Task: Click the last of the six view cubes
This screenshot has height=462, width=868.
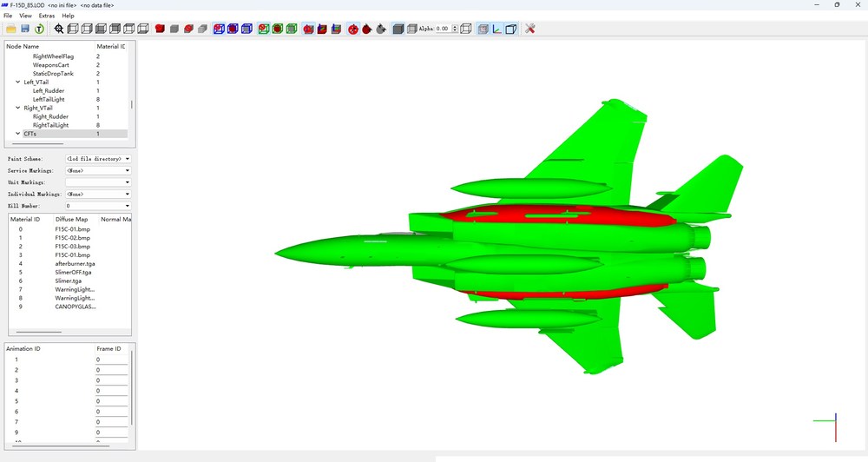Action: point(143,29)
